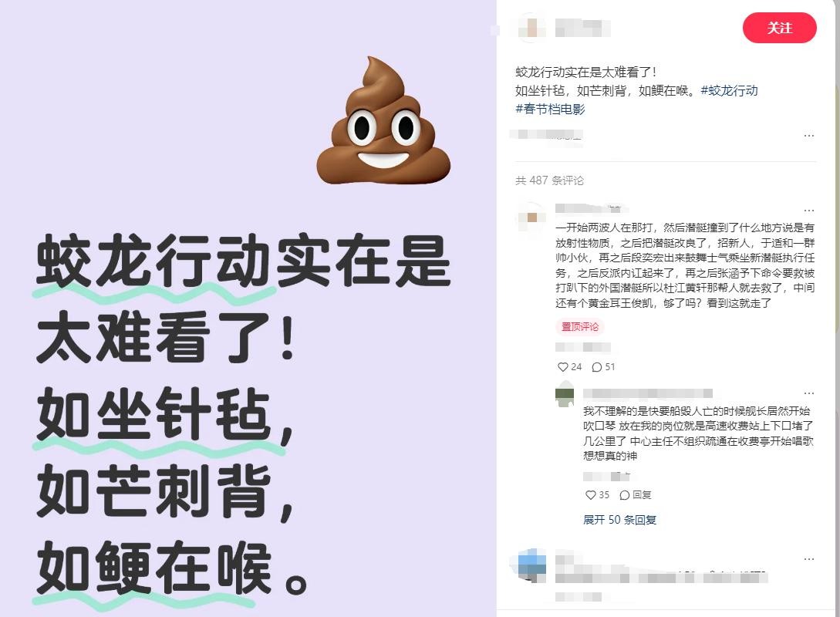
Task: Open three-dot menu on the last comment
Action: (x=809, y=559)
